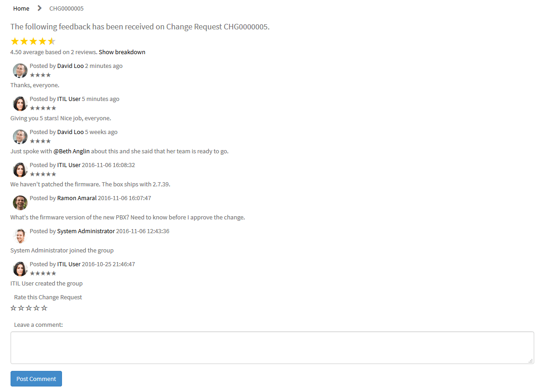
Task: Go to the Home breadcrumb
Action: 21,8
